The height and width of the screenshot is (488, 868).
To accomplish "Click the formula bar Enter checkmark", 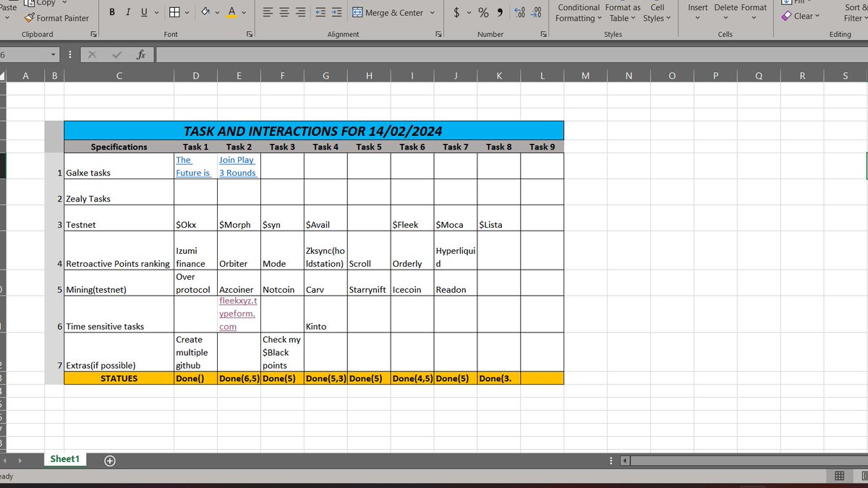I will click(x=117, y=54).
